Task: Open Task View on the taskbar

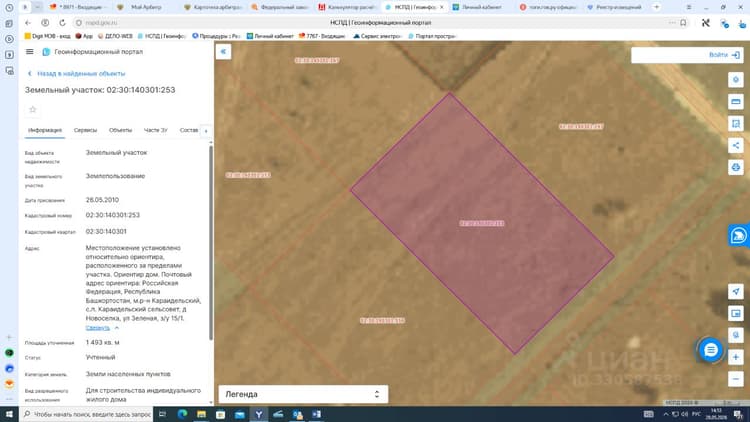Action: [162, 414]
